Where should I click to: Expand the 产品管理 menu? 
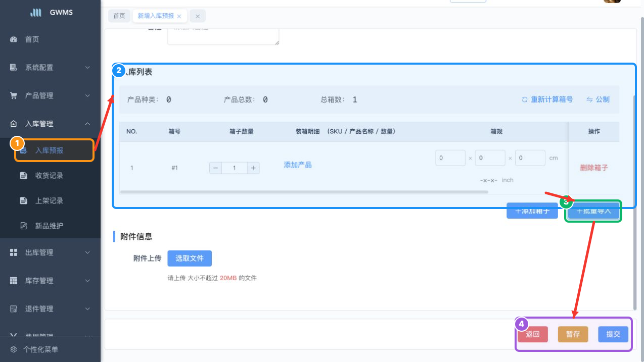click(87, 95)
